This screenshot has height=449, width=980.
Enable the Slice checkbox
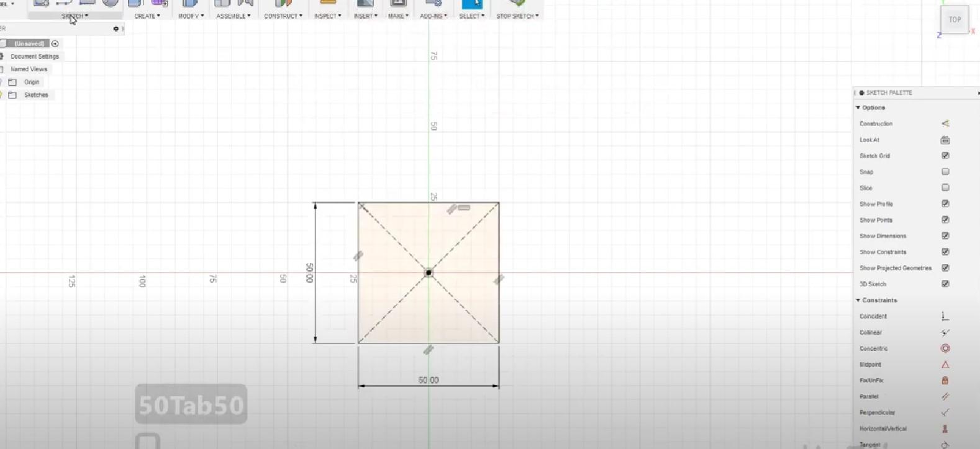945,188
